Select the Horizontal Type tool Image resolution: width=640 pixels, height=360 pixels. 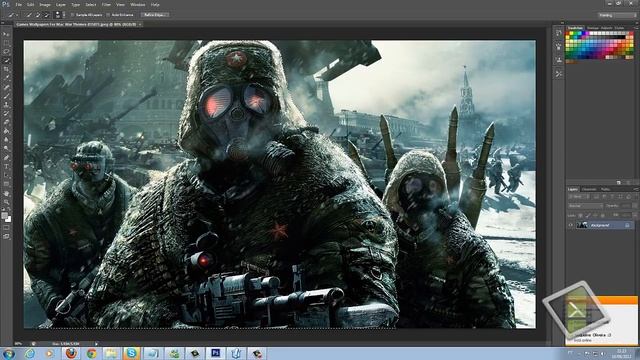pos(6,167)
